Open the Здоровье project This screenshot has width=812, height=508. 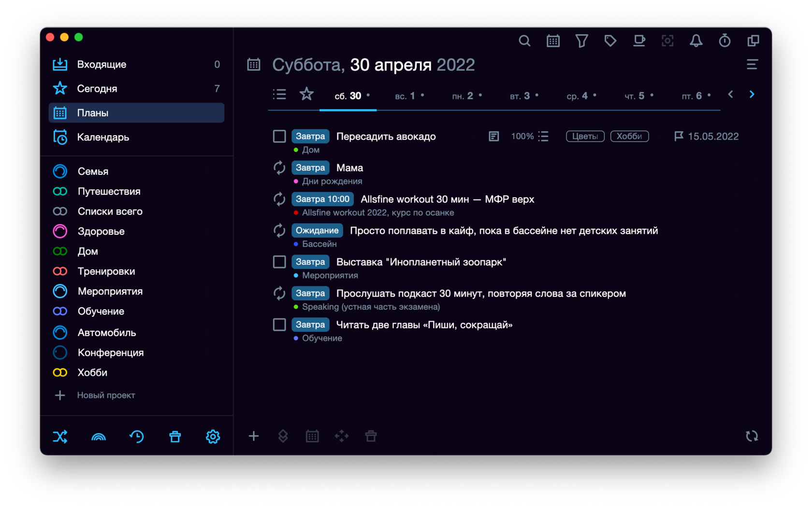coord(101,231)
